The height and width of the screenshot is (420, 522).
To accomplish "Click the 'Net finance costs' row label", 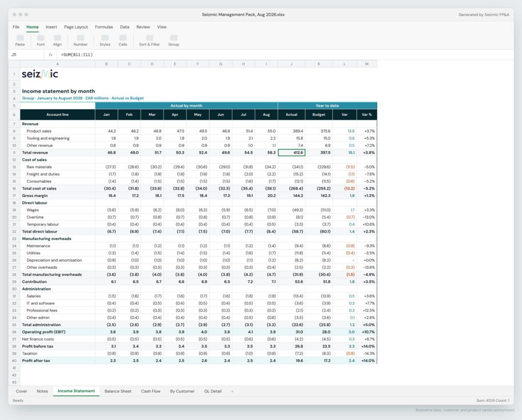I will click(x=38, y=339).
